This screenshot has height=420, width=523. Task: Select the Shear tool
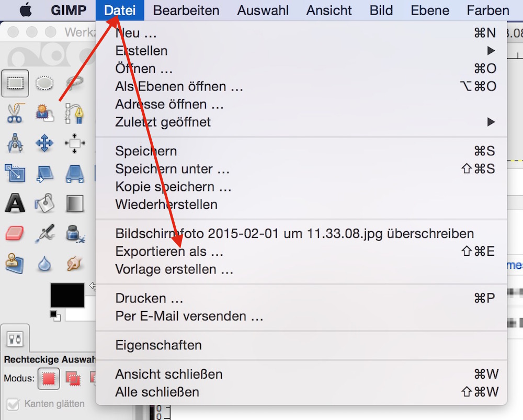(x=44, y=173)
